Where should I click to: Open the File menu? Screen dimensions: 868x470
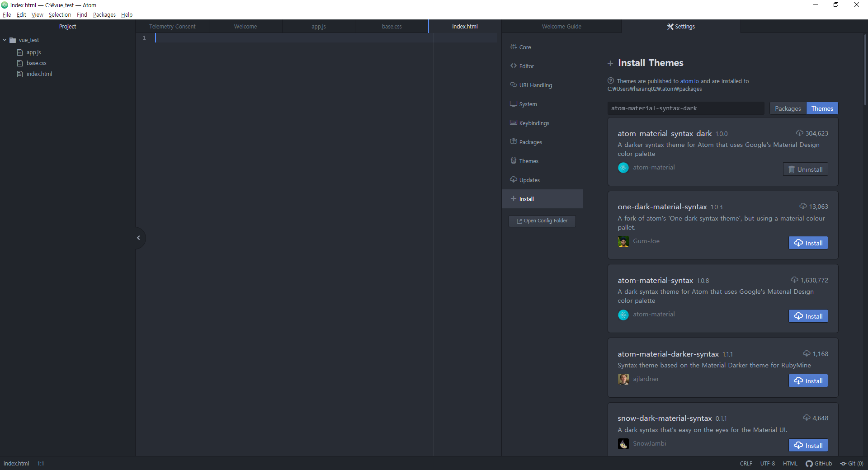[7, 15]
